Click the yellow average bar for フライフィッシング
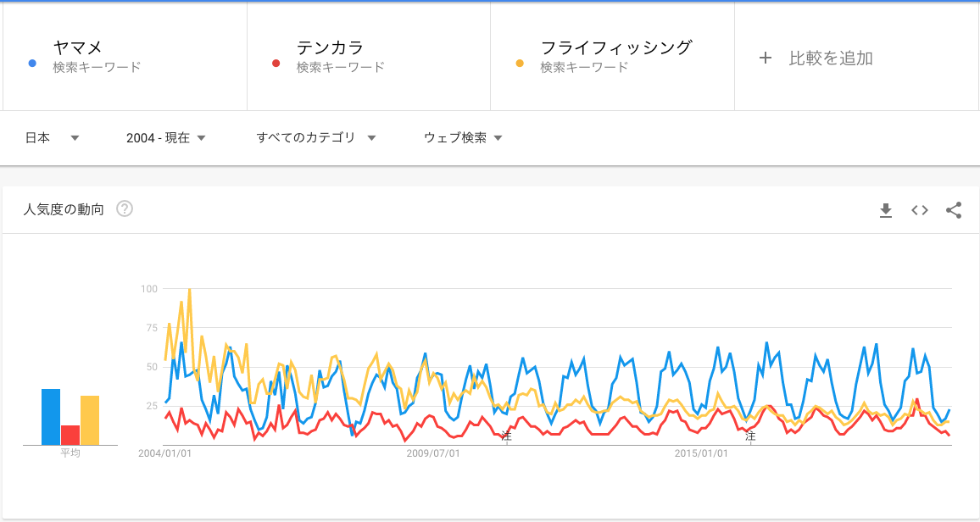The image size is (980, 522). point(90,420)
